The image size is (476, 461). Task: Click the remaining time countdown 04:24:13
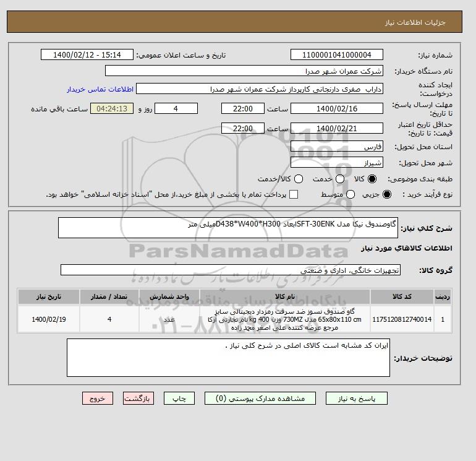pyautogui.click(x=112, y=108)
